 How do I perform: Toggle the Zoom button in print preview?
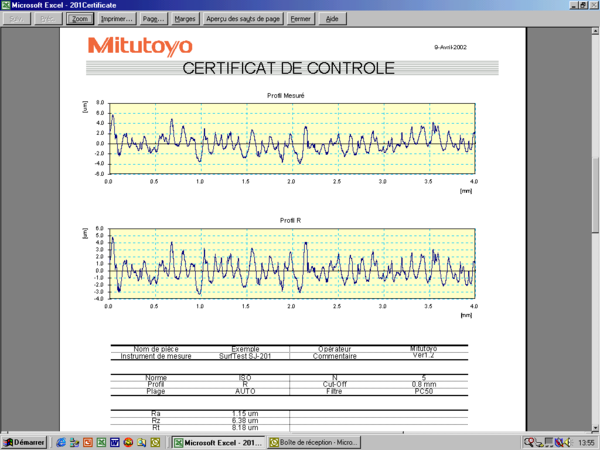tap(80, 18)
